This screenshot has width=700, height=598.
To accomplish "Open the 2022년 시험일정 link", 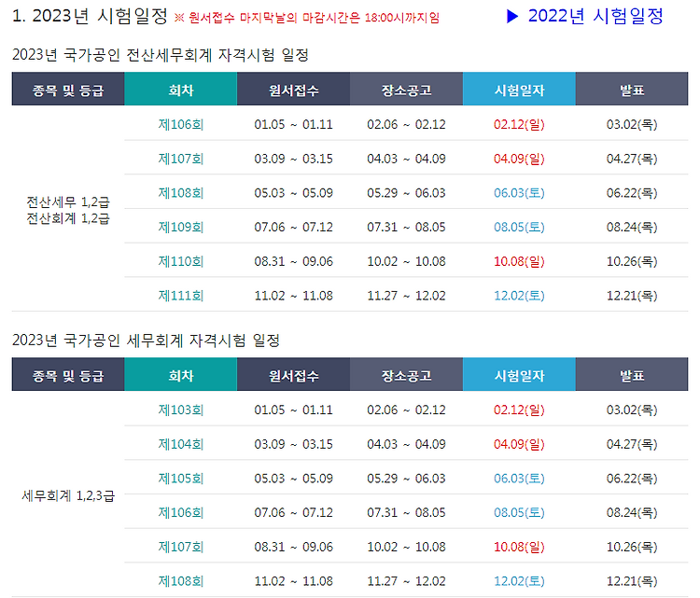I will point(585,17).
